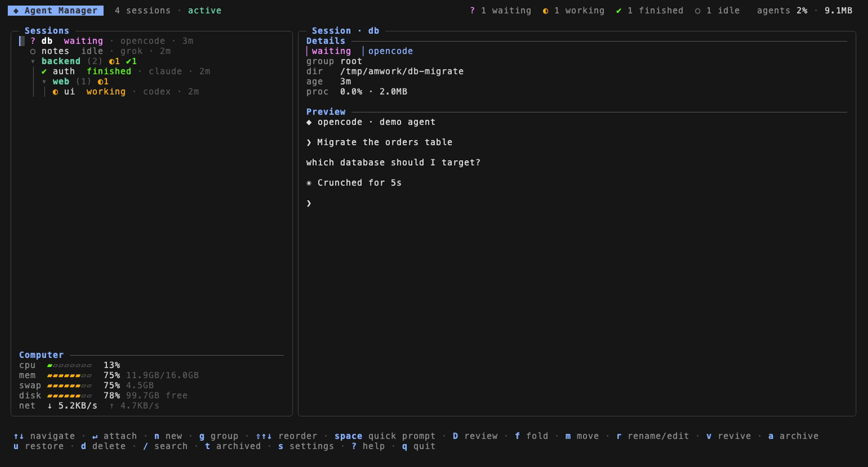Collapse the backend group triangle

(x=33, y=61)
